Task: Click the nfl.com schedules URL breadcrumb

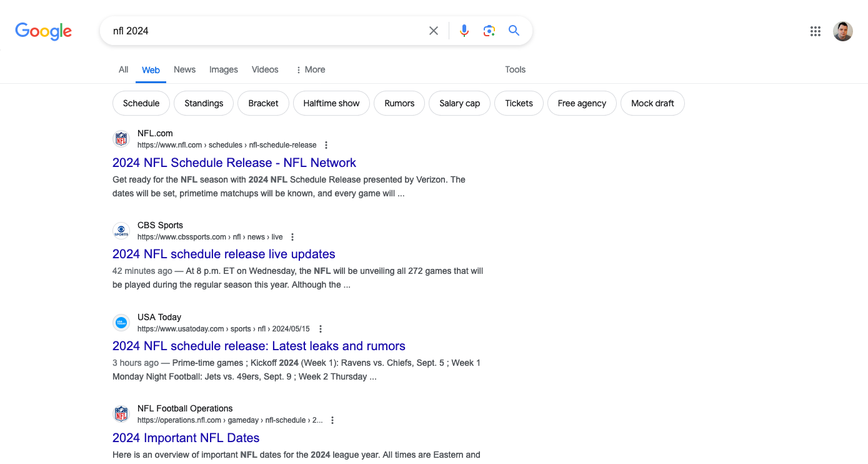Action: pos(227,145)
